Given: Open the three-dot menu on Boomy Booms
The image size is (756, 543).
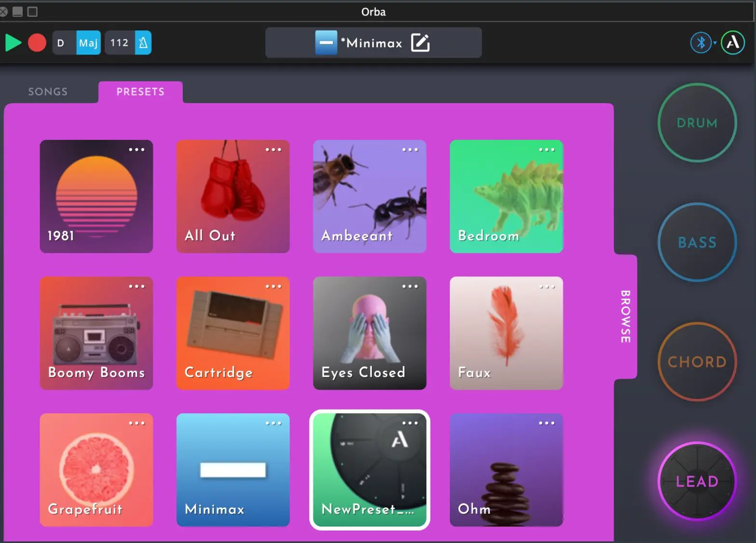Looking at the screenshot, I should point(137,286).
